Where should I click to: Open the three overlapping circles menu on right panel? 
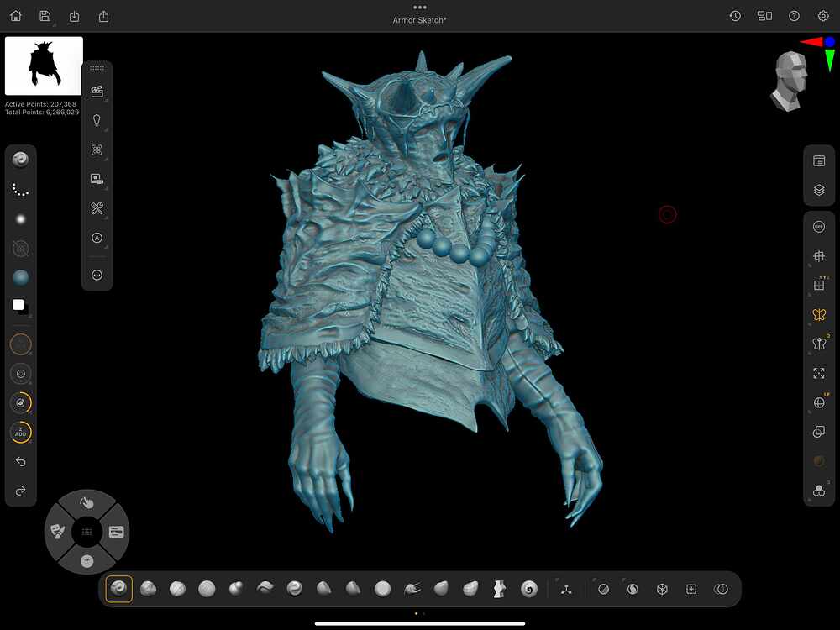(819, 491)
